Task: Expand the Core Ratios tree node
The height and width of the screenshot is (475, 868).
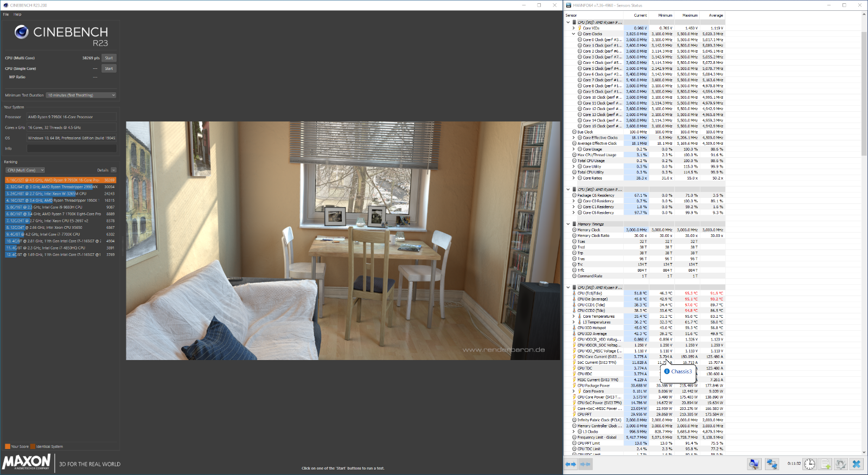Action: coord(573,178)
